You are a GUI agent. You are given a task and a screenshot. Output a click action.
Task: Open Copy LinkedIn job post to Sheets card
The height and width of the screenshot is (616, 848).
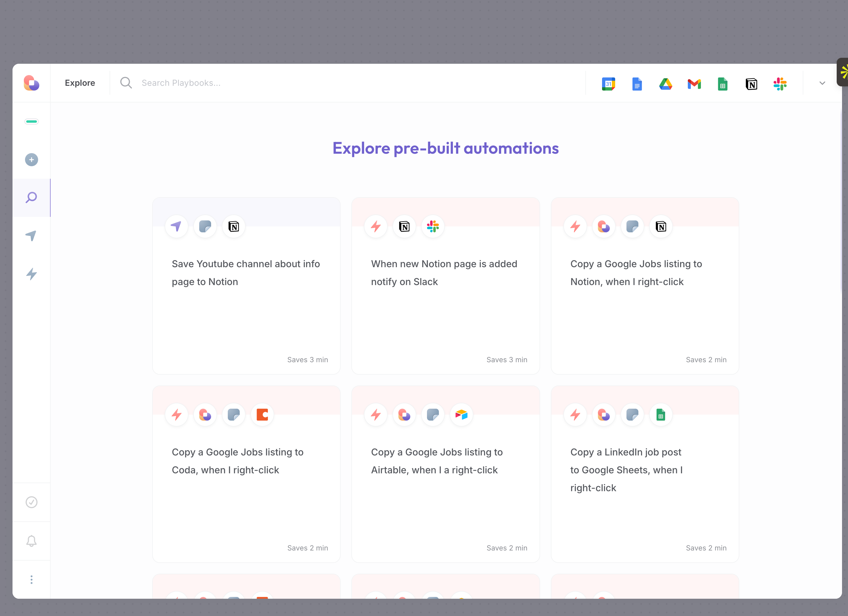645,474
